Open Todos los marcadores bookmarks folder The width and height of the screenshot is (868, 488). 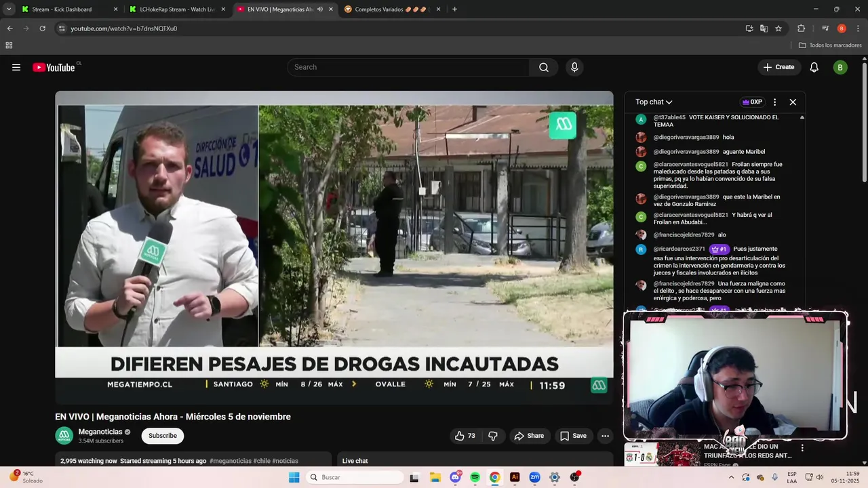(x=830, y=45)
